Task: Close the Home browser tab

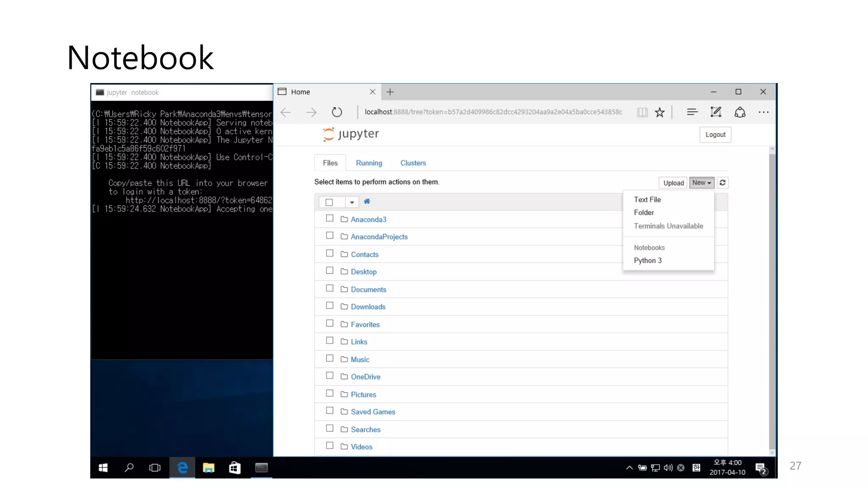Action: pos(373,92)
